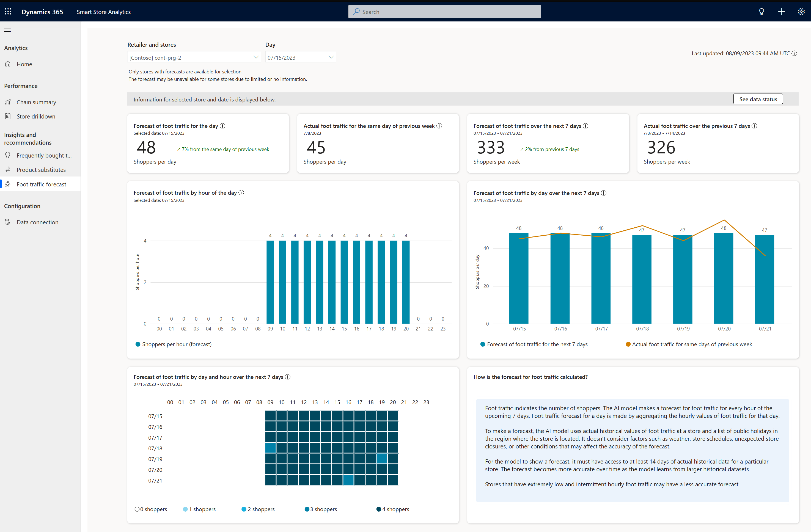811x532 pixels.
Task: Open Store drilldown page
Action: pyautogui.click(x=36, y=117)
